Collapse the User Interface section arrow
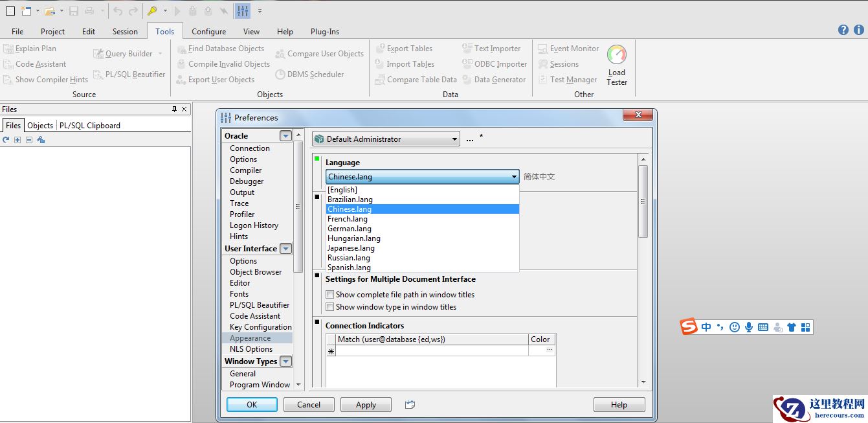 coord(285,249)
